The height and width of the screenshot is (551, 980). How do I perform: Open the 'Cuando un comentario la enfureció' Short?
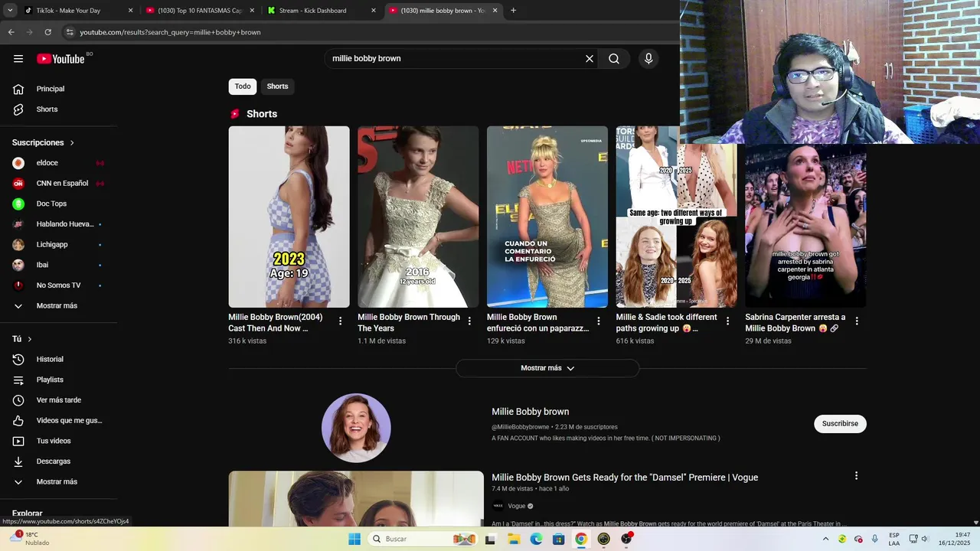547,217
